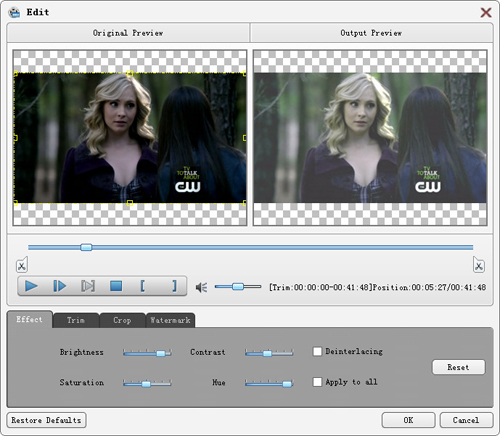Image resolution: width=500 pixels, height=436 pixels.
Task: Click the top-left crop corner handle
Action: pos(15,73)
